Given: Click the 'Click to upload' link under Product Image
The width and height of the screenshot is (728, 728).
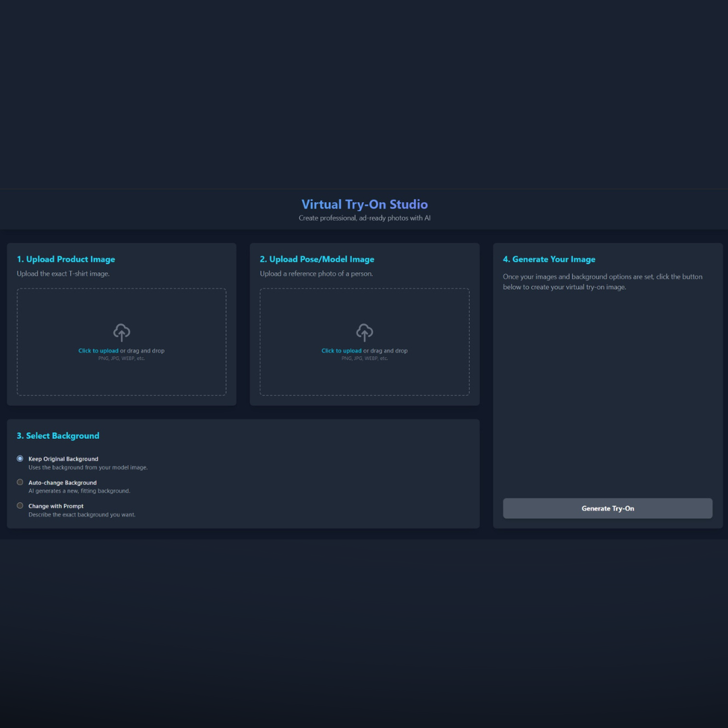Looking at the screenshot, I should (x=98, y=351).
